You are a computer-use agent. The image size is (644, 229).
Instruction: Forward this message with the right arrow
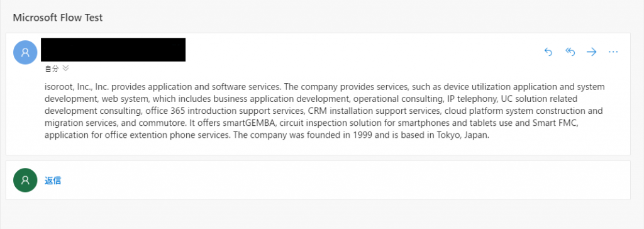point(591,52)
